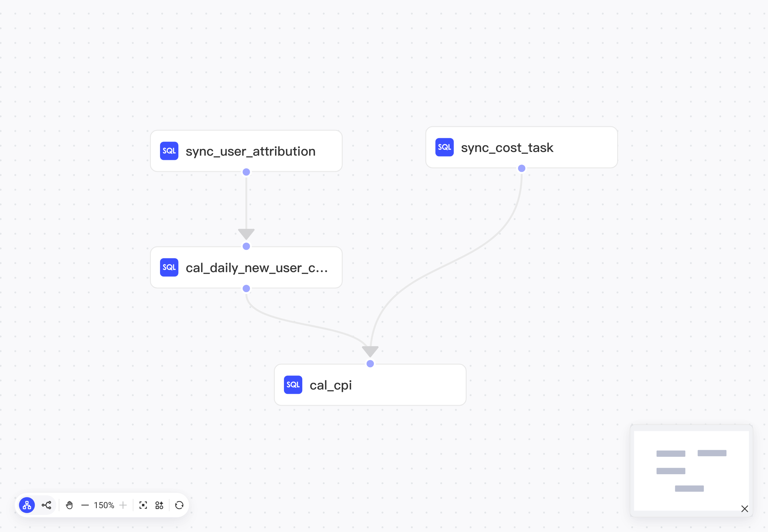Auto-arrange nodes with the format icon

159,505
